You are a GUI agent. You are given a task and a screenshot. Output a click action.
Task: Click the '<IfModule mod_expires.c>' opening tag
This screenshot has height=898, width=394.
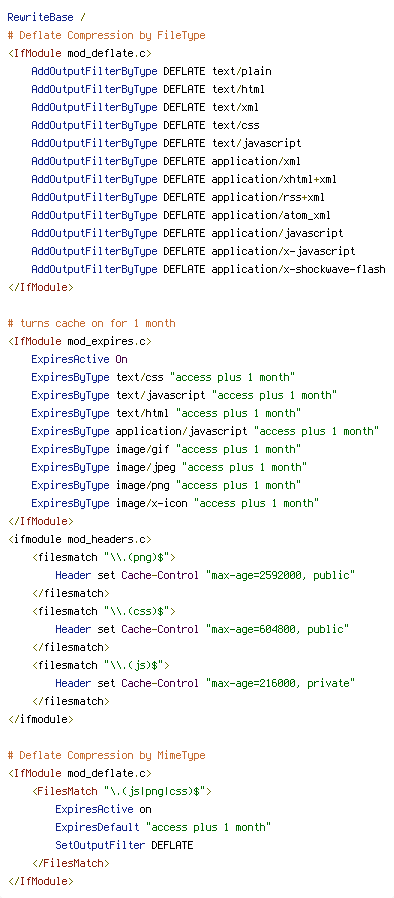[x=80, y=341]
